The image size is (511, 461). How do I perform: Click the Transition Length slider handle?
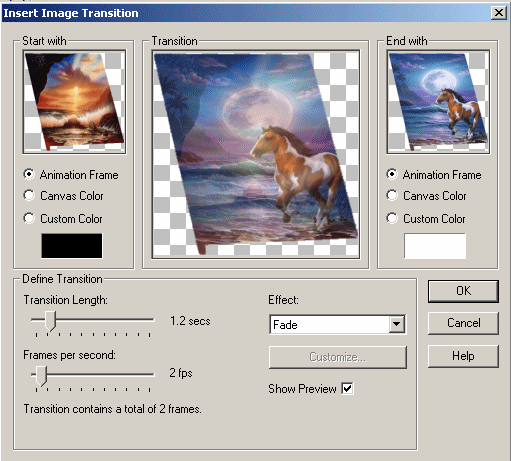click(50, 321)
